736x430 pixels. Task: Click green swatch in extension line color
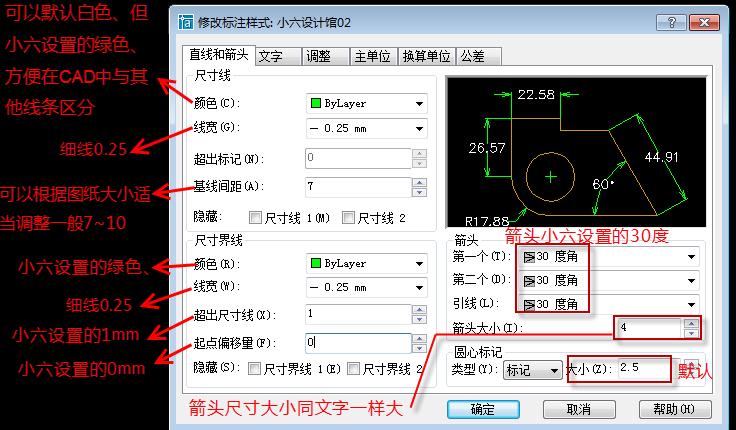point(316,263)
